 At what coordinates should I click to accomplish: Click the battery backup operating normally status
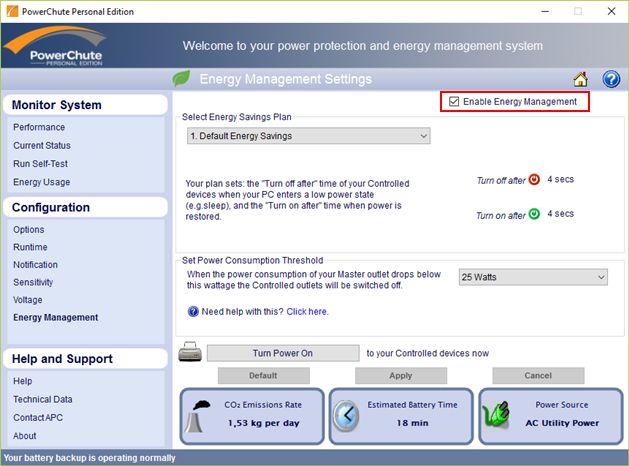point(89,458)
